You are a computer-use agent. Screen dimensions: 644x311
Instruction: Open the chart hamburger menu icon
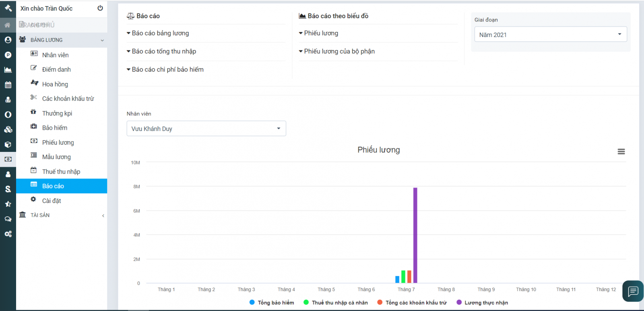click(x=621, y=151)
